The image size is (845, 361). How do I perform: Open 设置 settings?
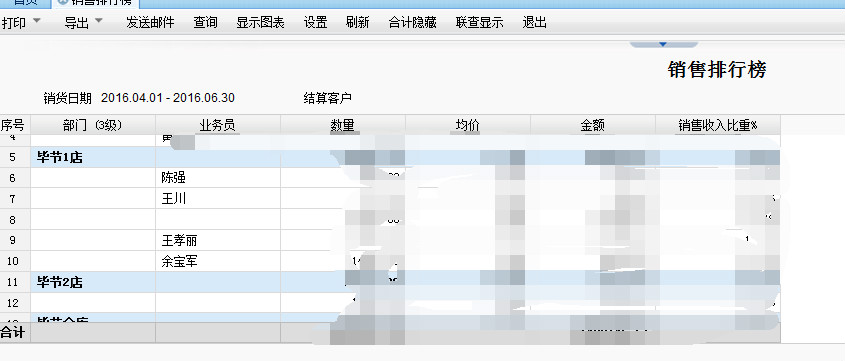tap(315, 23)
